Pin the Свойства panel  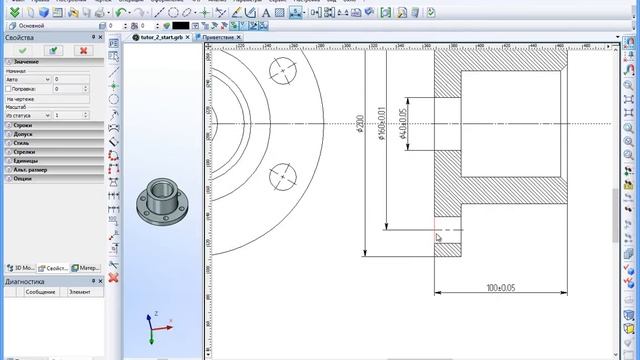click(x=93, y=37)
